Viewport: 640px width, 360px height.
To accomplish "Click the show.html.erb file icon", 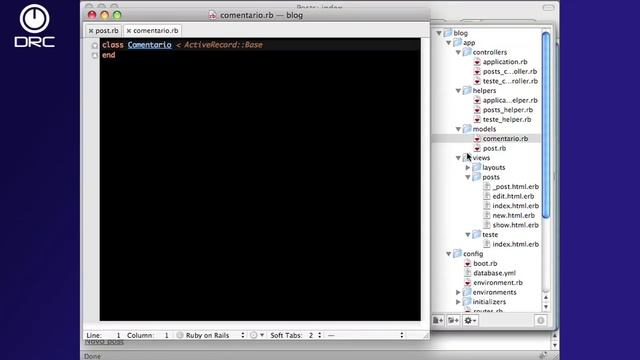I will pos(487,225).
